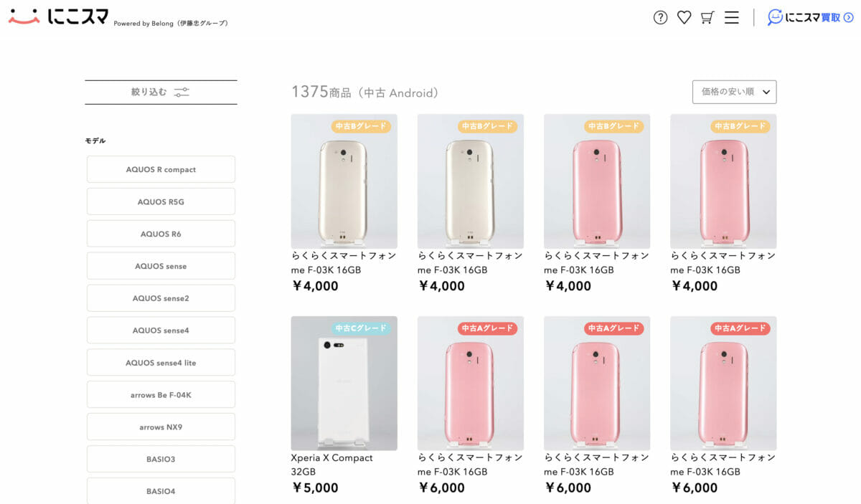Open the Xperia X Compact 32GB link
Viewport: 861px width, 504px height.
(332, 465)
